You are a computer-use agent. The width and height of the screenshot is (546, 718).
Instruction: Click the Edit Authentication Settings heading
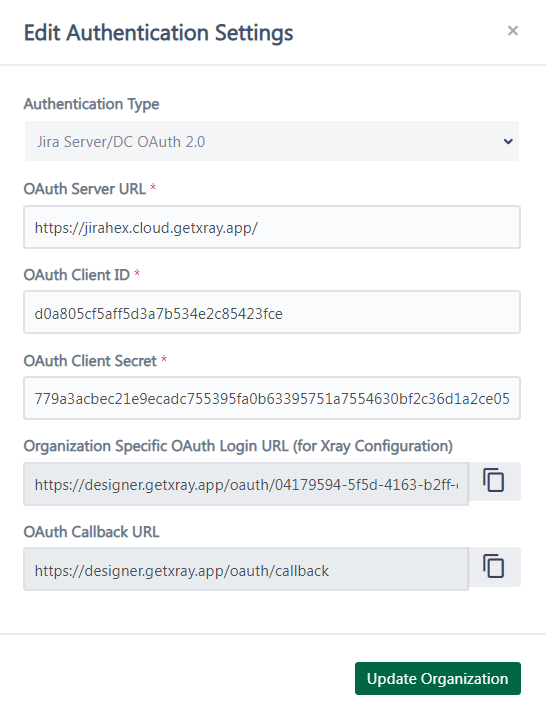158,33
